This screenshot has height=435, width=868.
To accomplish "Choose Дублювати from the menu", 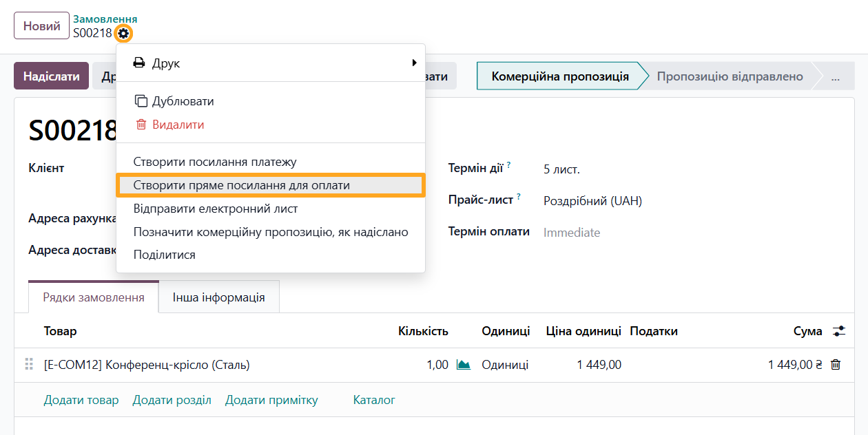I will [271, 101].
